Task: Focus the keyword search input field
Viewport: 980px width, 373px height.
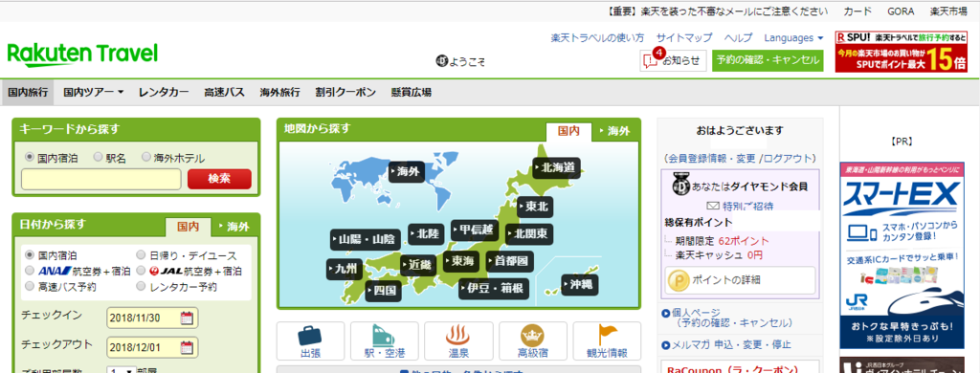Action: tap(101, 179)
